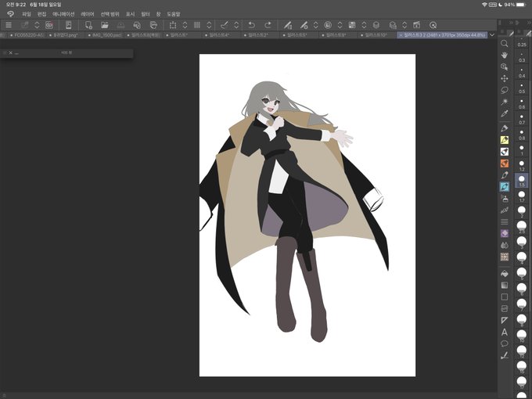Close the active 일러스트3 2 tab
The width and height of the screenshot is (532, 399).
point(401,35)
